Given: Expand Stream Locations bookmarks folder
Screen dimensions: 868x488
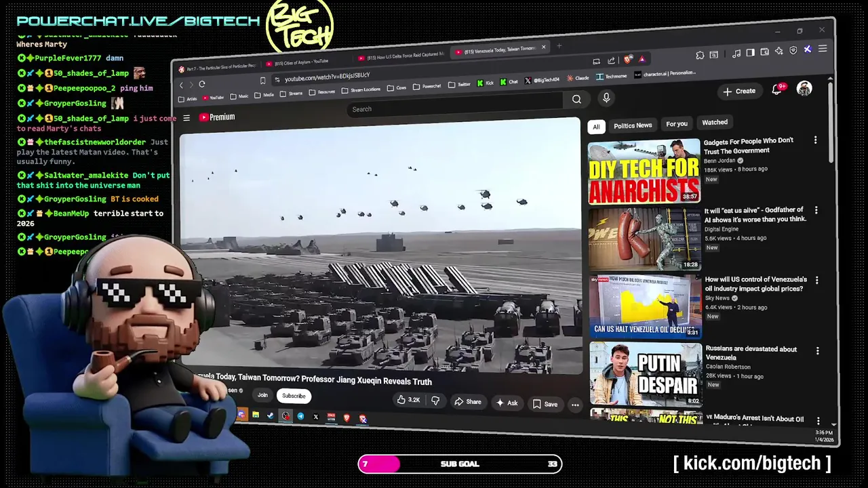Looking at the screenshot, I should pos(361,90).
